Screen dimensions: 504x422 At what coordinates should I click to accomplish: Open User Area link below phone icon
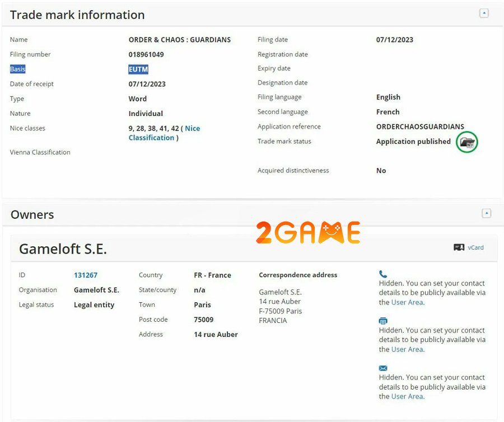(407, 302)
